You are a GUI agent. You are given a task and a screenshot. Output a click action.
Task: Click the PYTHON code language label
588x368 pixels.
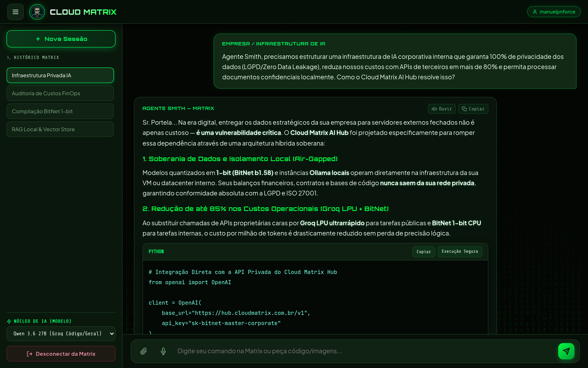coord(156,251)
